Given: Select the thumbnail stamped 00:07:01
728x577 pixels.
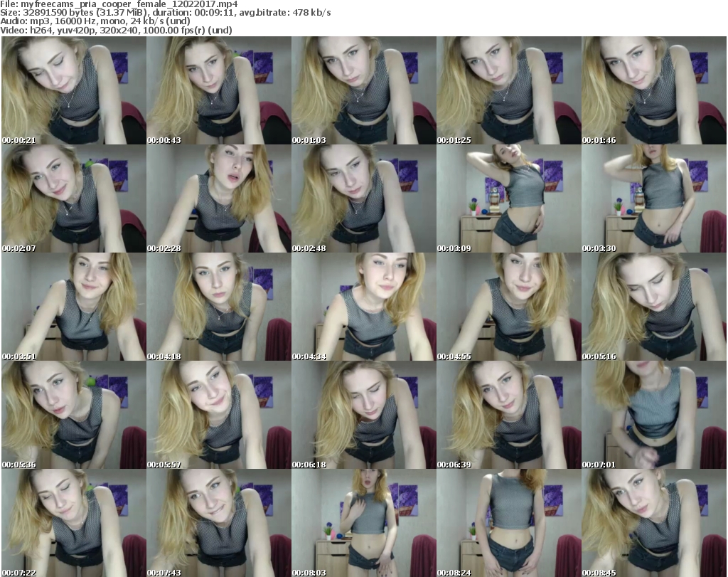Looking at the screenshot, I should tap(654, 415).
